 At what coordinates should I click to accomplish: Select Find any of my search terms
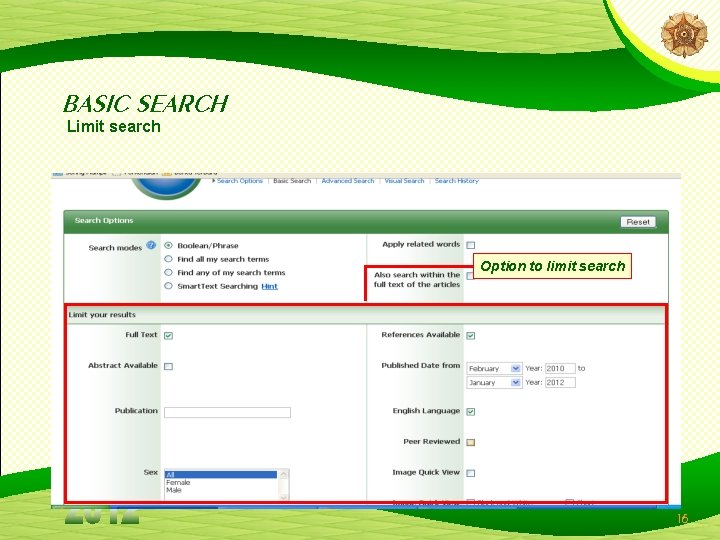(169, 272)
